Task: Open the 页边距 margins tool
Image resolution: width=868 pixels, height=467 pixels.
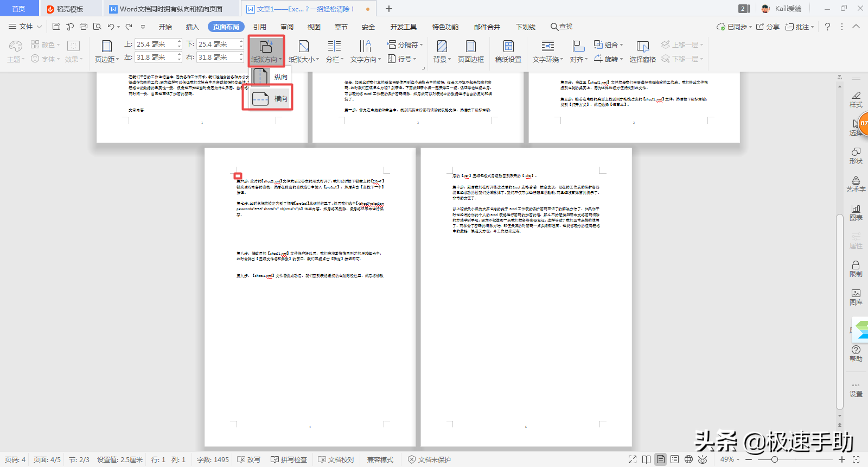Action: 107,52
